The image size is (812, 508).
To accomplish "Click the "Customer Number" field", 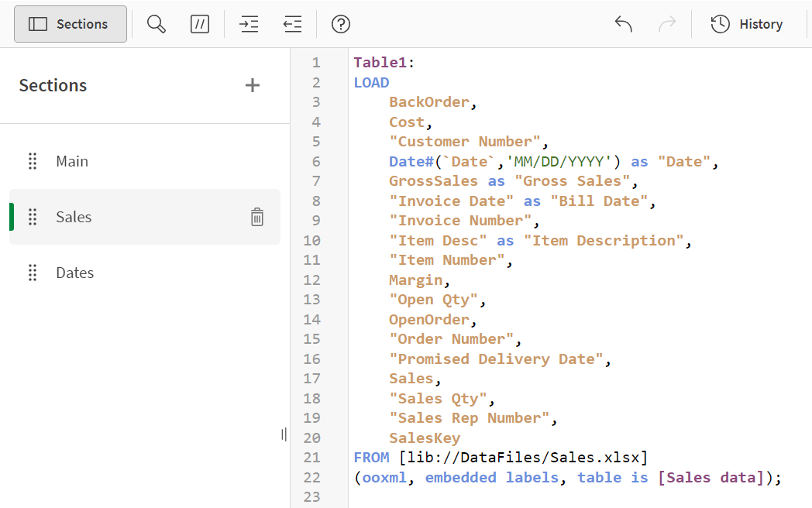I will pos(465,142).
